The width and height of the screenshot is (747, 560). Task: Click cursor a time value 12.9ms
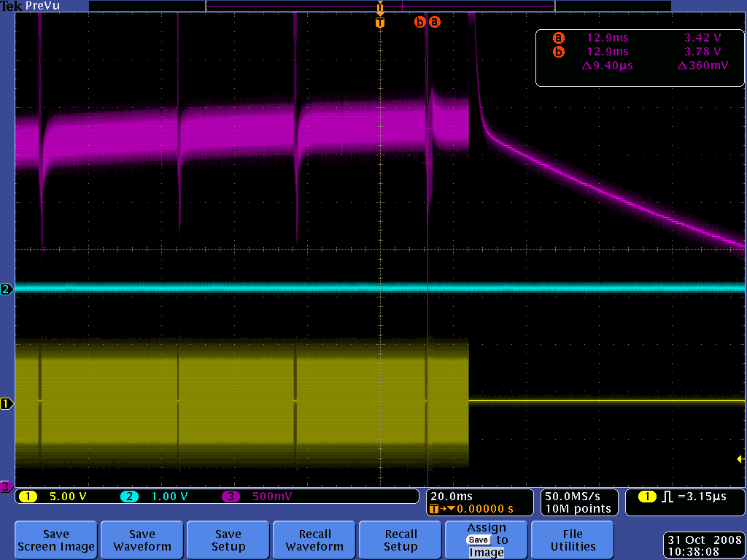[608, 38]
